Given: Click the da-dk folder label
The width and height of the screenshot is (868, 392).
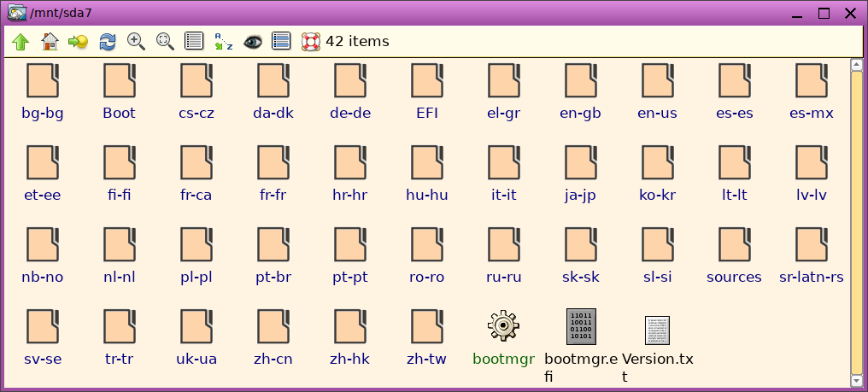Looking at the screenshot, I should click(273, 114).
